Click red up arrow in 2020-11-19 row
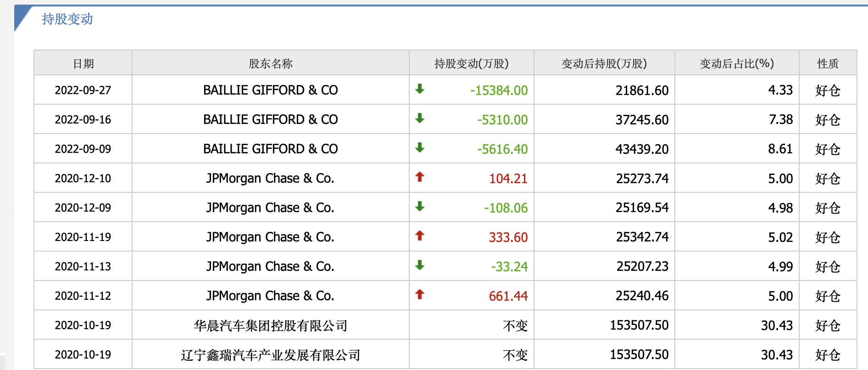The height and width of the screenshot is (370, 868). (x=419, y=235)
